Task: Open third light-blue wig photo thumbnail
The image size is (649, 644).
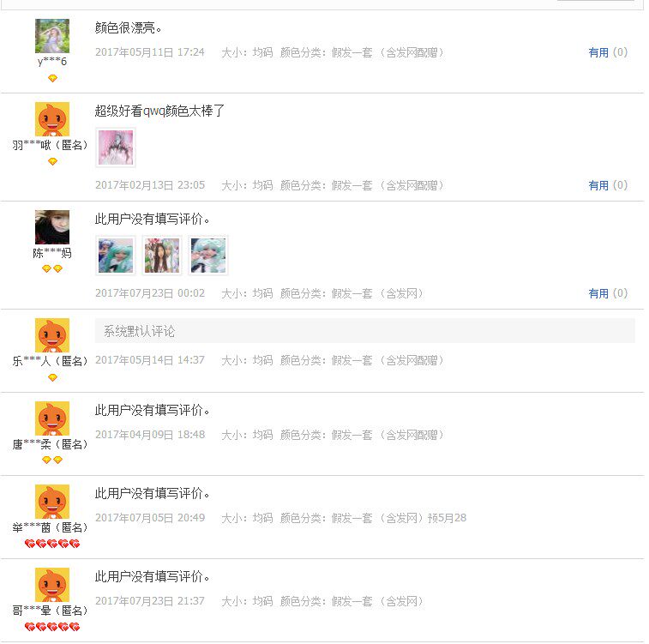Action: pyautogui.click(x=208, y=256)
